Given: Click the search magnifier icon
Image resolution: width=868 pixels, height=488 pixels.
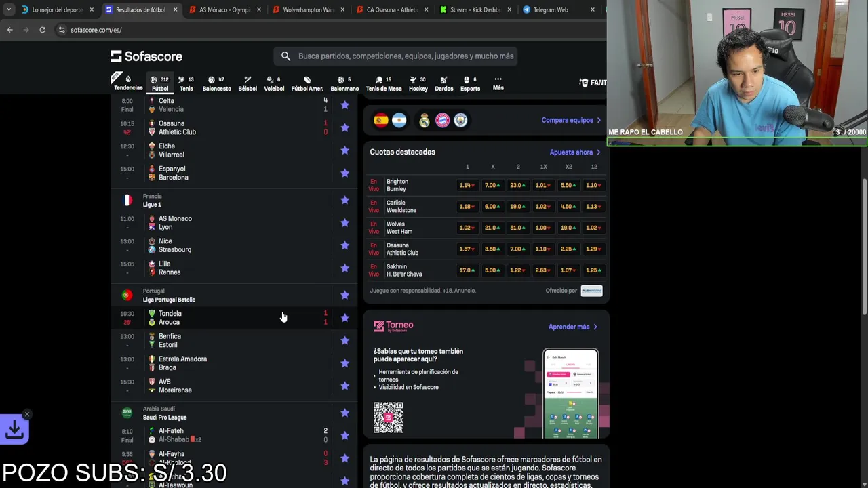Looking at the screenshot, I should click(285, 56).
